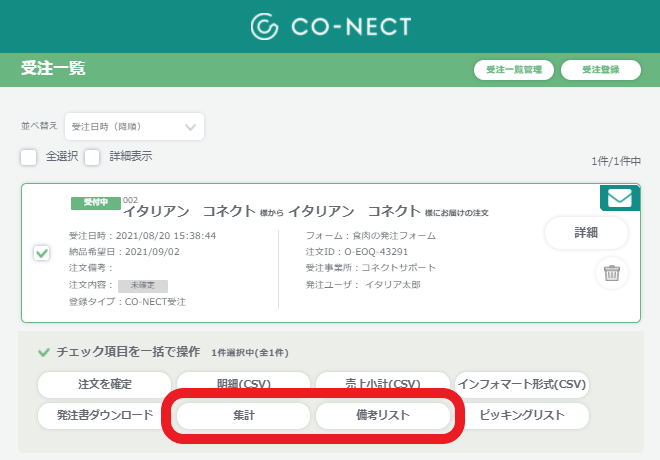Click 発注書ダウンロード button
This screenshot has width=660, height=460.
point(101,416)
